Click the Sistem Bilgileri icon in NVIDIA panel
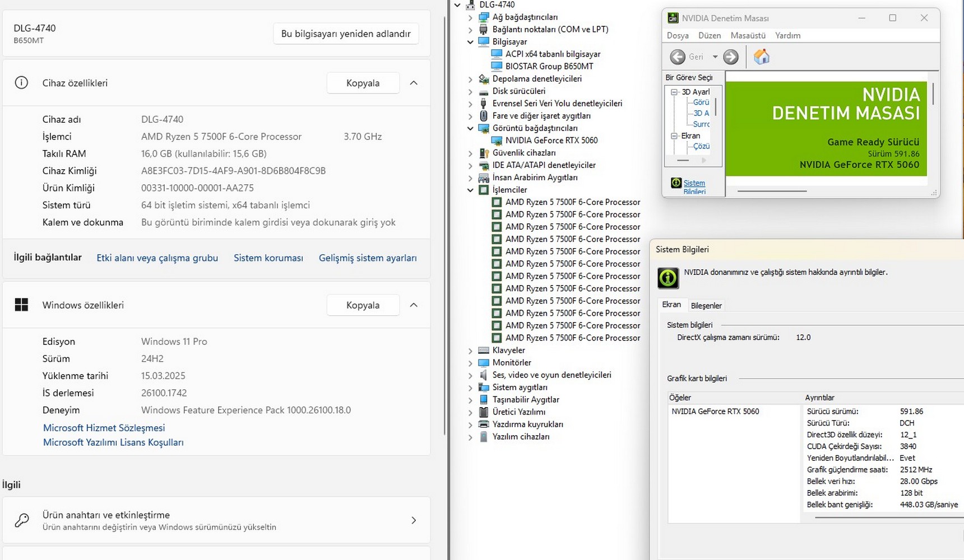Viewport: 964px width, 560px height. 676,183
